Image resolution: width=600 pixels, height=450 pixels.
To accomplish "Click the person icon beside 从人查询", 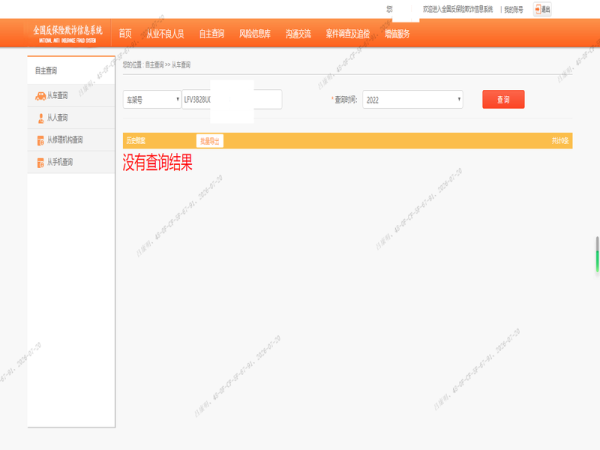I will (x=41, y=118).
